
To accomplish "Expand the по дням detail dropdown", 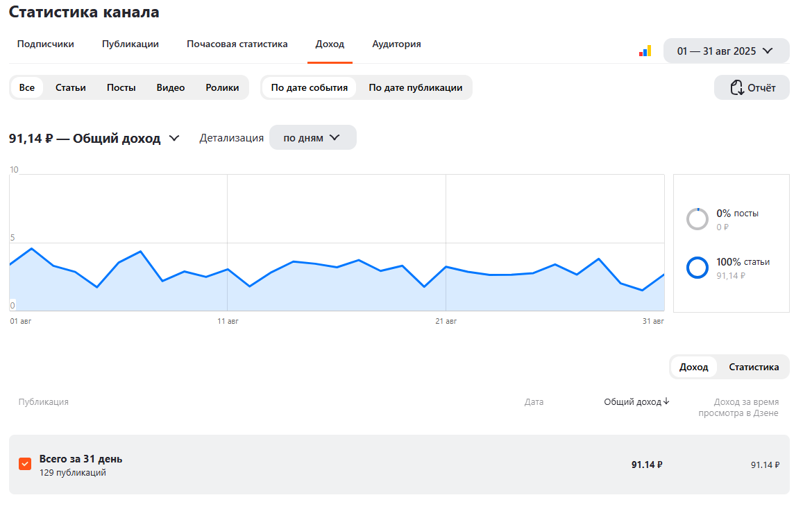I will pyautogui.click(x=312, y=137).
